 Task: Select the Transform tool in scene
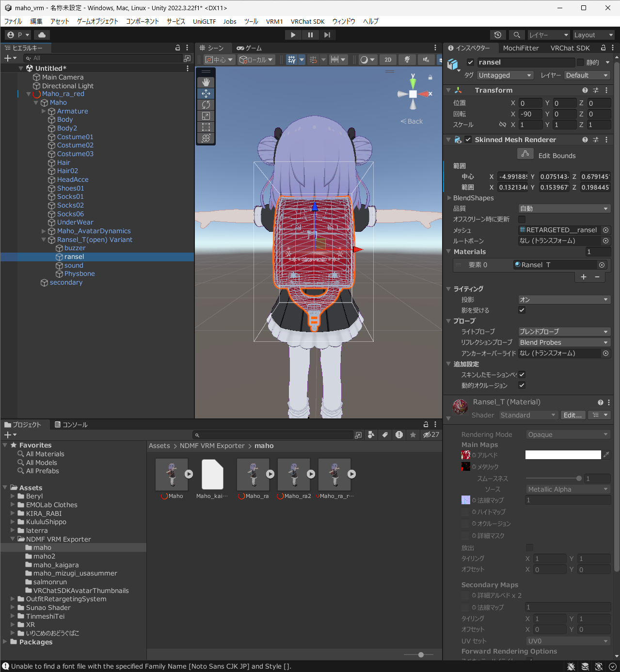click(x=206, y=138)
